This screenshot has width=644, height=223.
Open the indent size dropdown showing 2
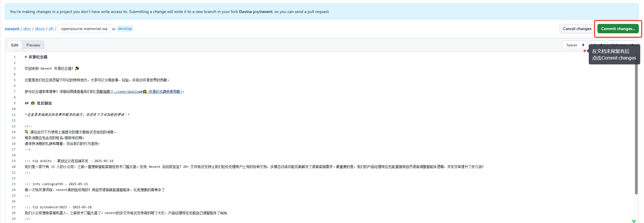click(x=597, y=45)
